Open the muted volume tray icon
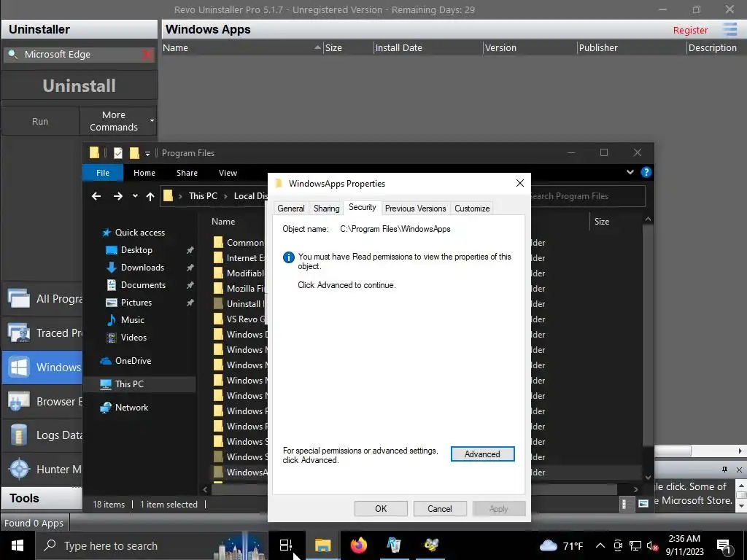Viewport: 747px width, 560px height. coord(653,545)
